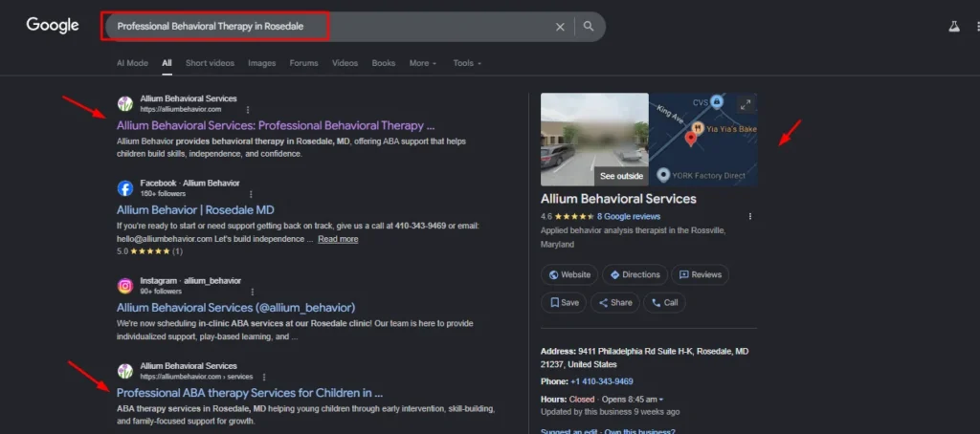Switch to Books tab
The image size is (980, 434).
click(384, 63)
